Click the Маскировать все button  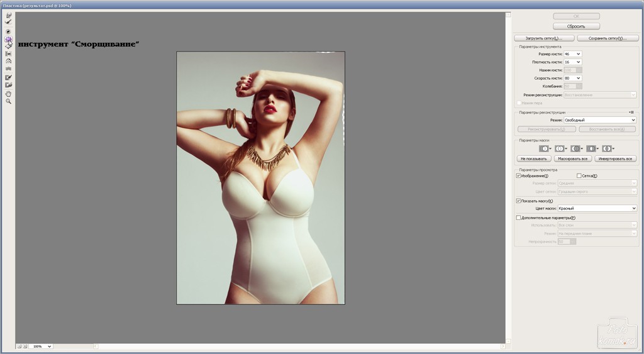(x=572, y=158)
